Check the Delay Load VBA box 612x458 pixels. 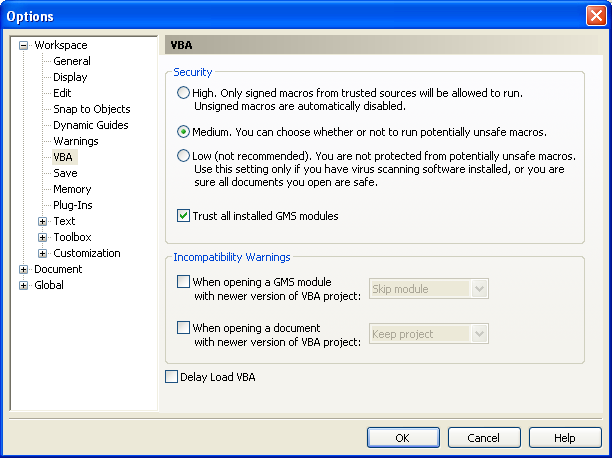click(x=171, y=377)
